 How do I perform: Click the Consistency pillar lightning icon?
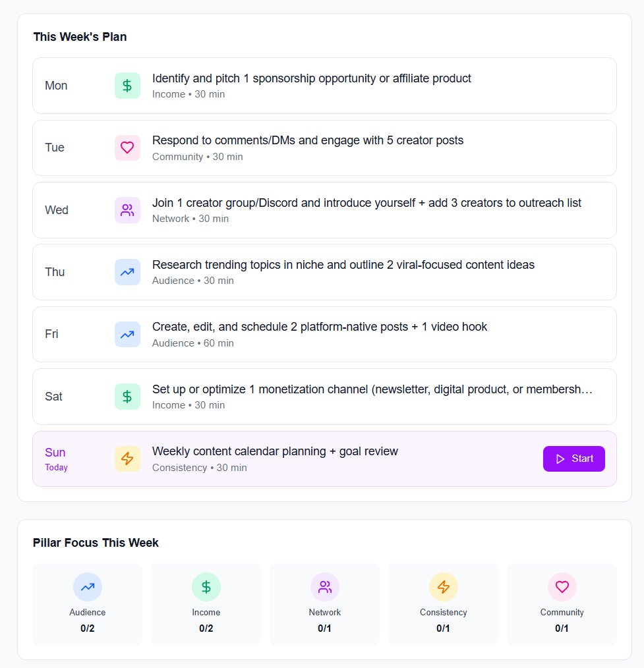444,587
